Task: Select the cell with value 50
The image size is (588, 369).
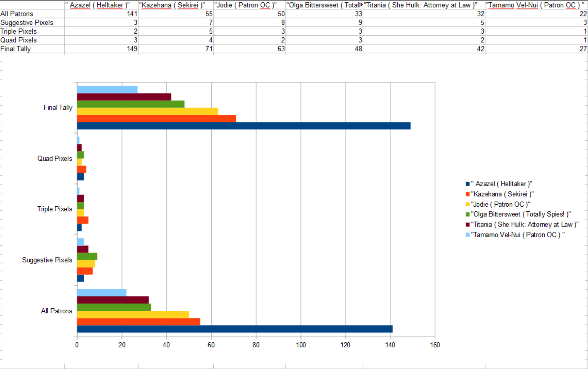Action: pos(249,14)
